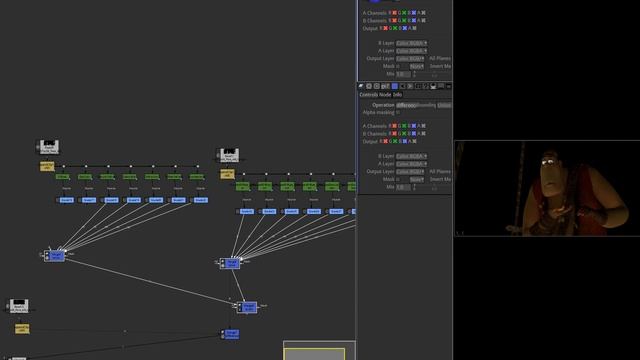Open the B Layer dropdown in the upper panel
Image resolution: width=640 pixels, height=360 pixels.
coord(411,43)
